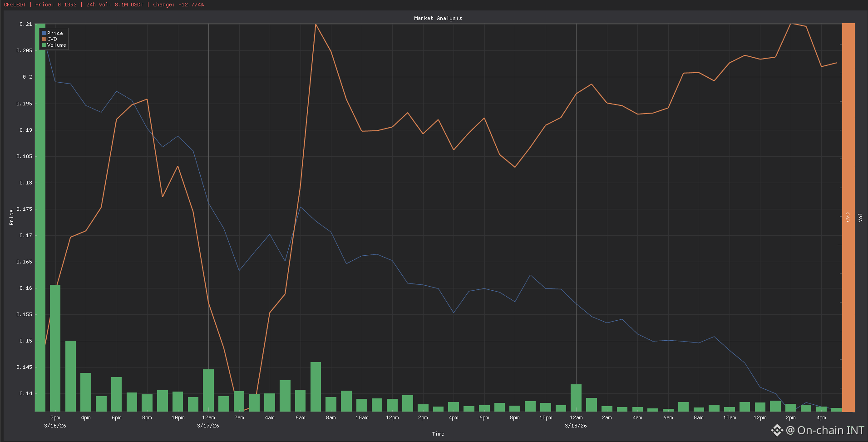Click the 'Change: -12.774%' header value
This screenshot has width=868, height=442.
tap(178, 5)
